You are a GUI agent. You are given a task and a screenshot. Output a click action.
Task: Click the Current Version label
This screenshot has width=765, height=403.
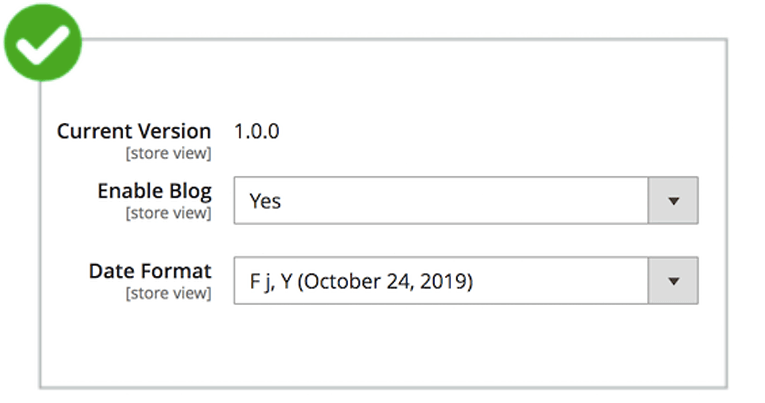pos(134,131)
